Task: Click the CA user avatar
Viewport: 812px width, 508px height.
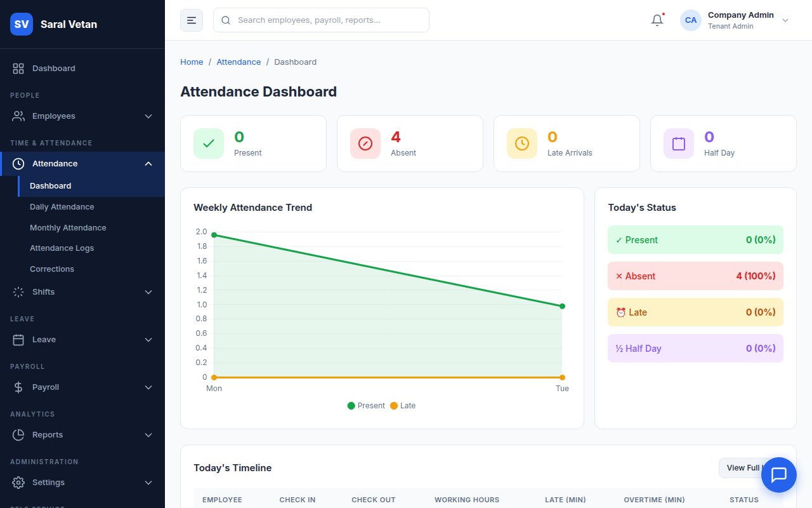Action: tap(691, 20)
